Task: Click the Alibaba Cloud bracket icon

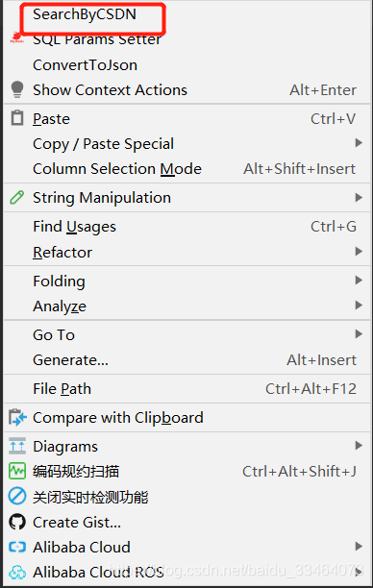Action: (x=17, y=547)
